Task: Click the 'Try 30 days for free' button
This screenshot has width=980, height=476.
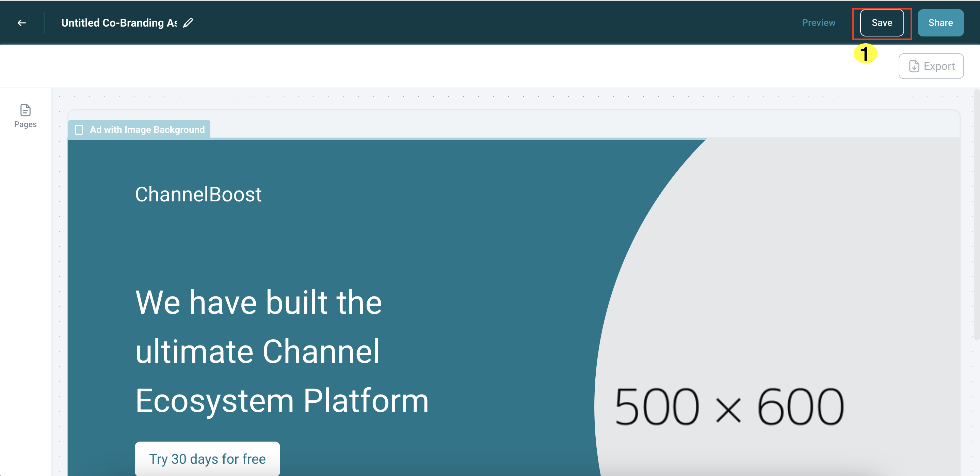Action: coord(207,459)
